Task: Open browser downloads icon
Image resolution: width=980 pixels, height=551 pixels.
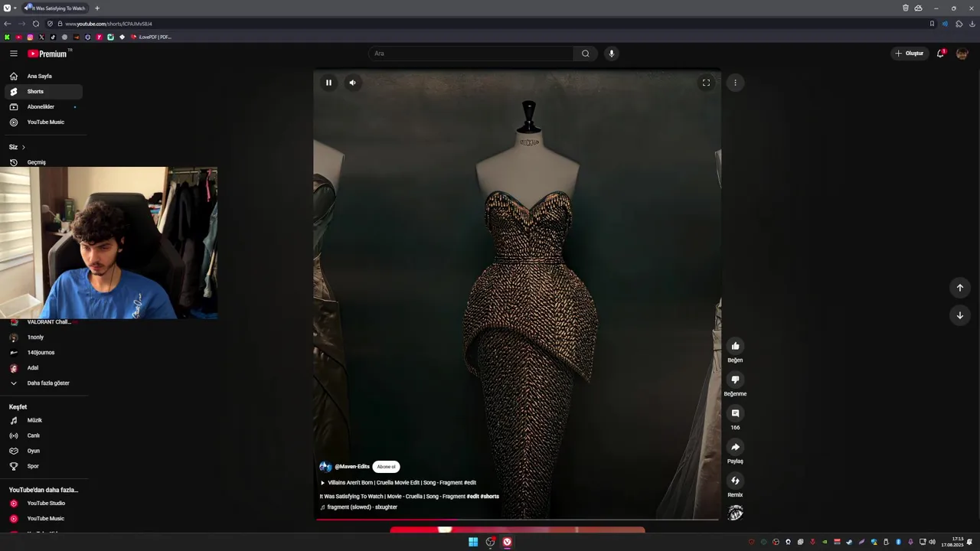Action: pyautogui.click(x=972, y=24)
